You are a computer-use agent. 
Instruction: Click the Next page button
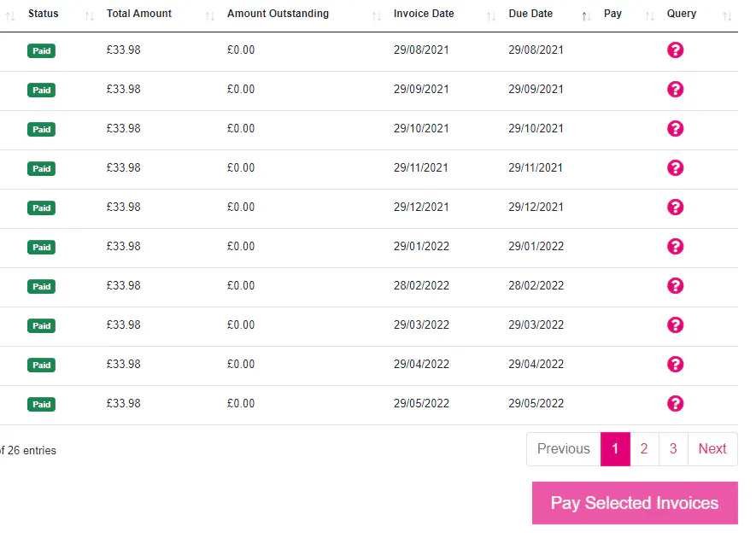[712, 449]
